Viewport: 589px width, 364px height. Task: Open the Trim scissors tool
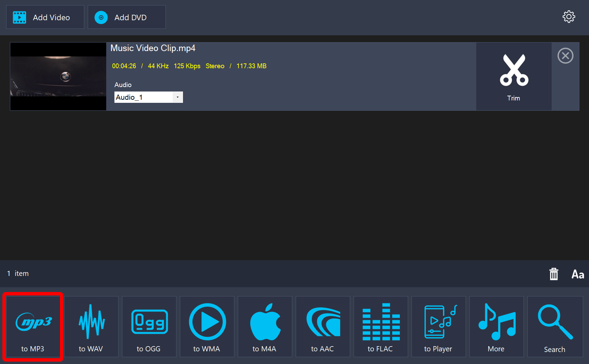[514, 76]
